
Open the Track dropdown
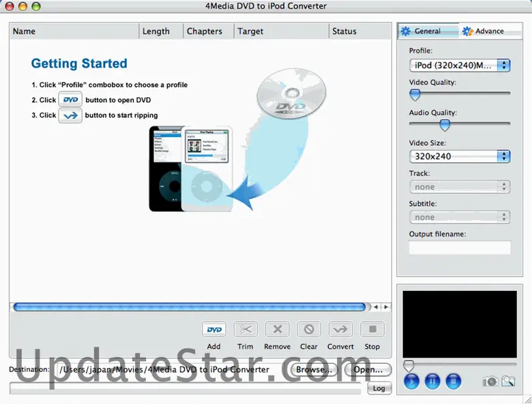pyautogui.click(x=460, y=187)
